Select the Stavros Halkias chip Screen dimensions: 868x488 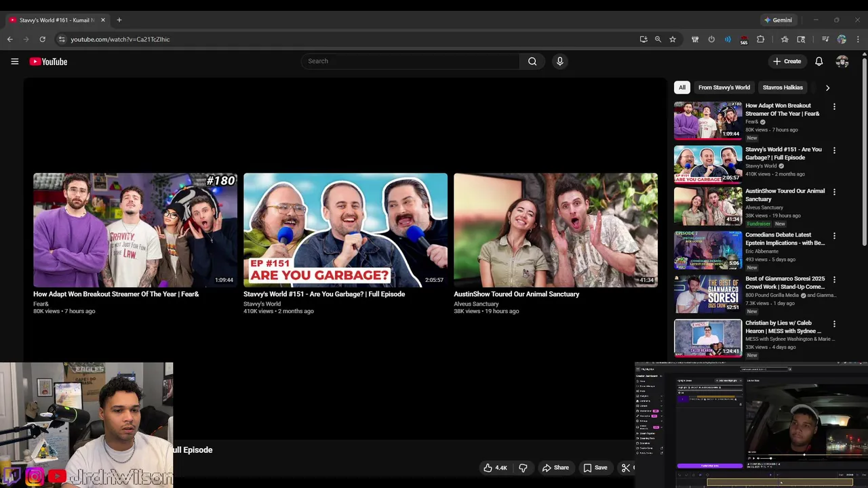(x=783, y=87)
